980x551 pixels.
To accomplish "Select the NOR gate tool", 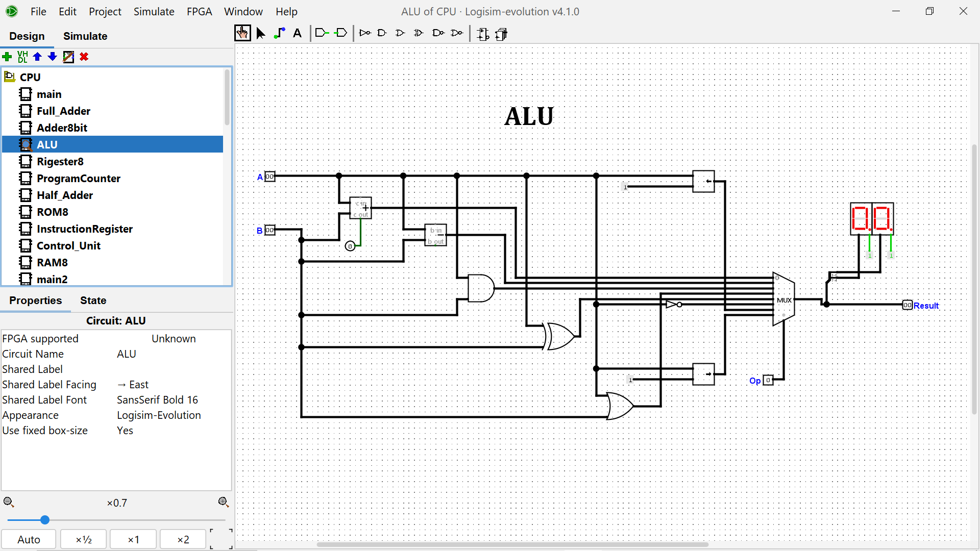I will [457, 33].
